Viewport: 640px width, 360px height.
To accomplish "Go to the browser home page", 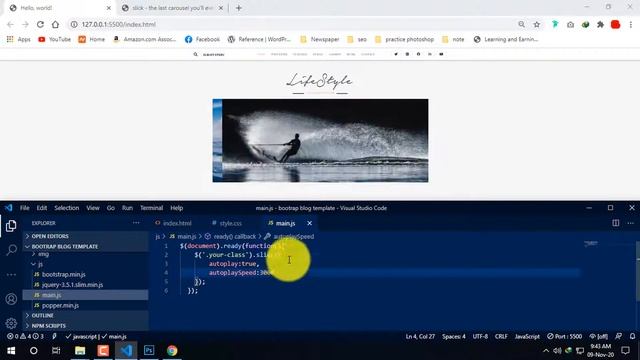I will tap(55, 24).
